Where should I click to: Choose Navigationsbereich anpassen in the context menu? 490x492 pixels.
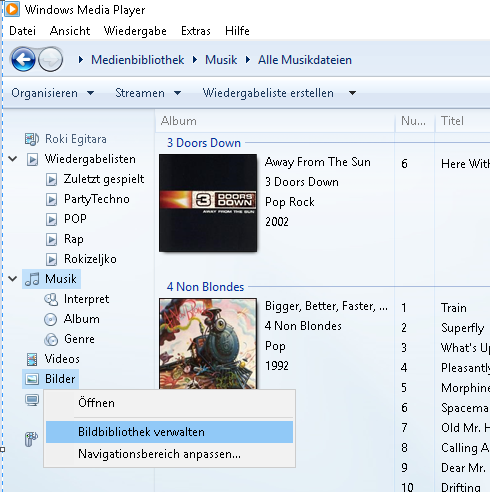(169, 454)
